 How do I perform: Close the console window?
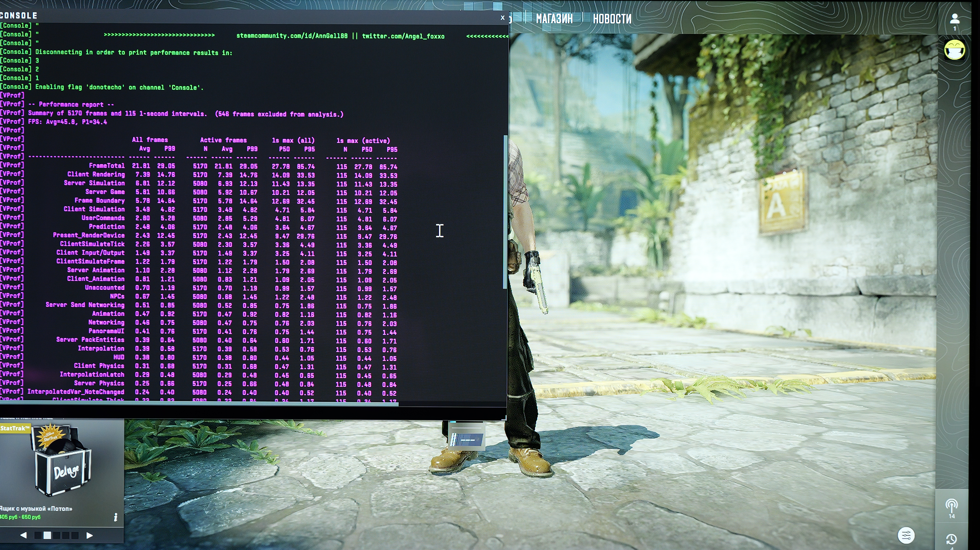coord(503,17)
